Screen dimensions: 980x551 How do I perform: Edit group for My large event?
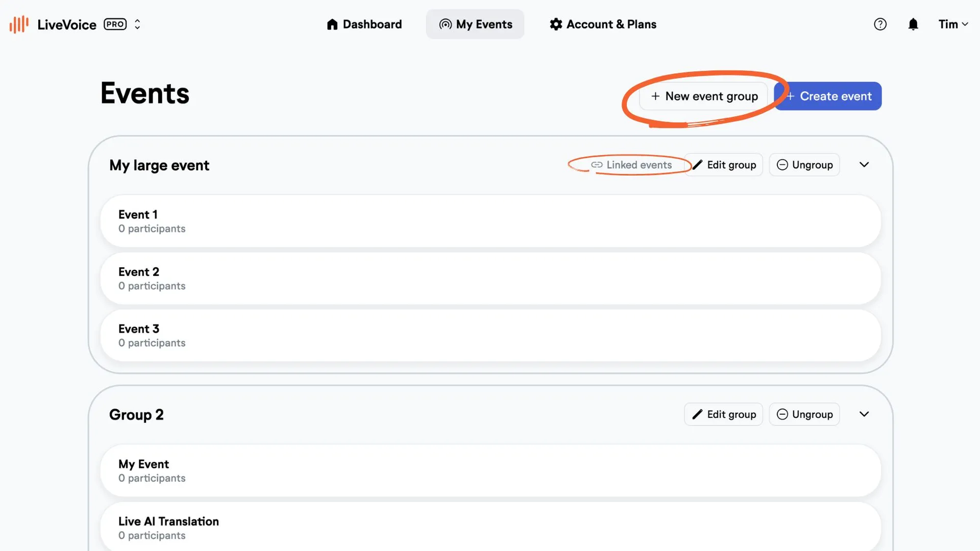pyautogui.click(x=724, y=165)
